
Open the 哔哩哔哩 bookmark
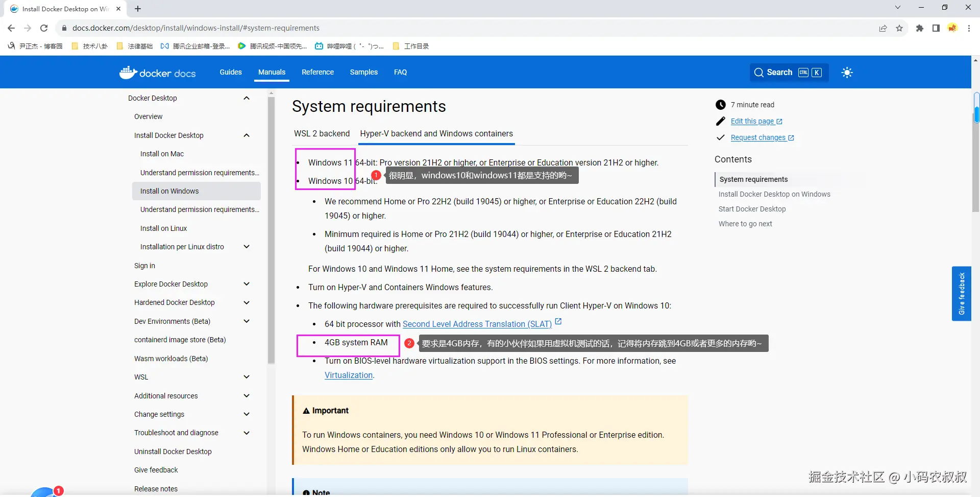click(349, 46)
